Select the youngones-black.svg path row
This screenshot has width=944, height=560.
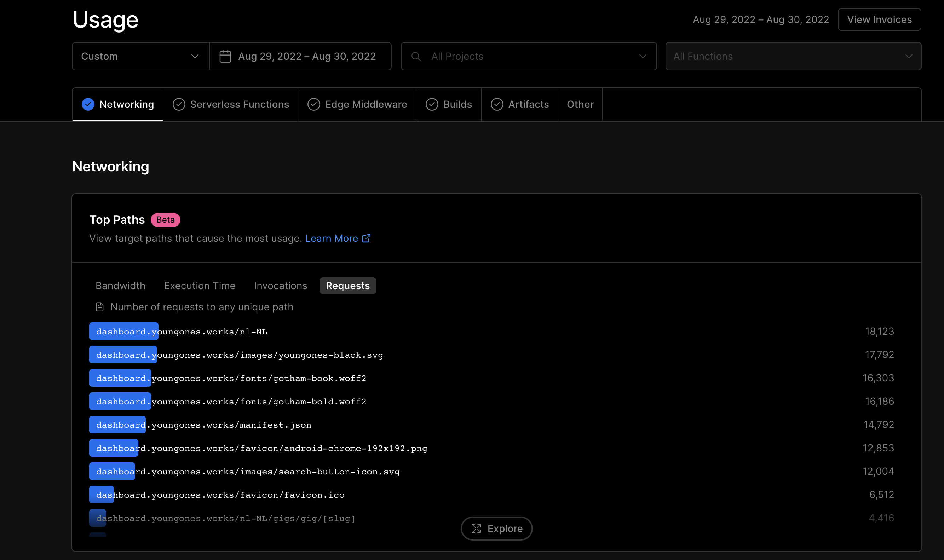(491, 354)
